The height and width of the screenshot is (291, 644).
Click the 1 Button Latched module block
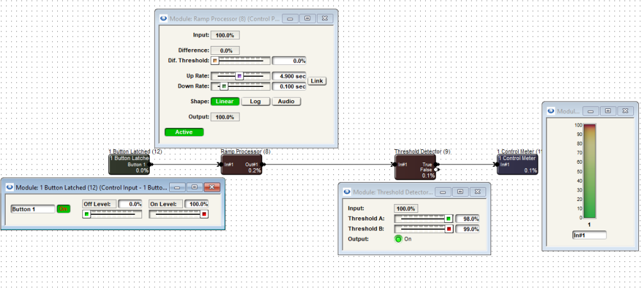130,165
